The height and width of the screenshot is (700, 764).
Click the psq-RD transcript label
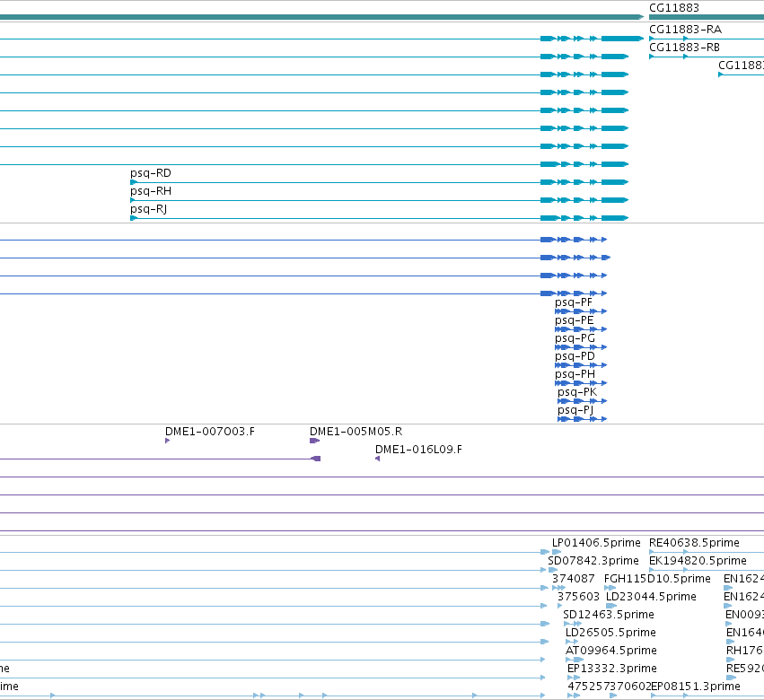point(151,173)
